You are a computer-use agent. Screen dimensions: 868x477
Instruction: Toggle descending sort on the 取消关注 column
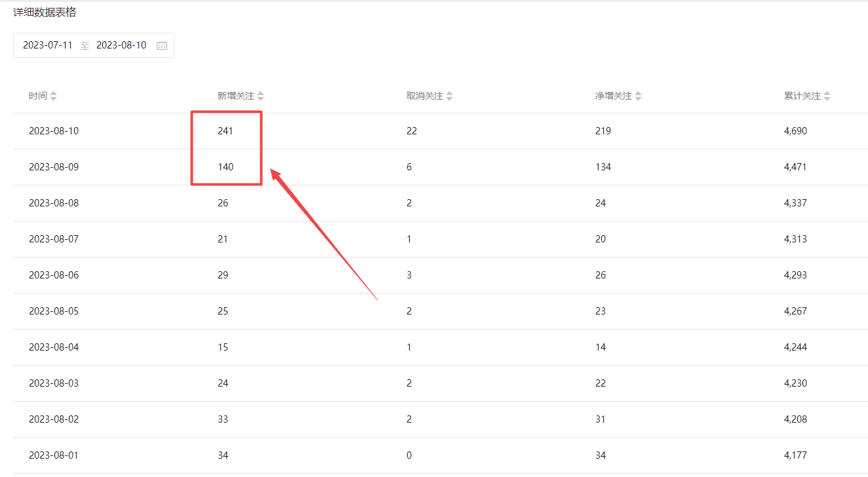tap(450, 98)
